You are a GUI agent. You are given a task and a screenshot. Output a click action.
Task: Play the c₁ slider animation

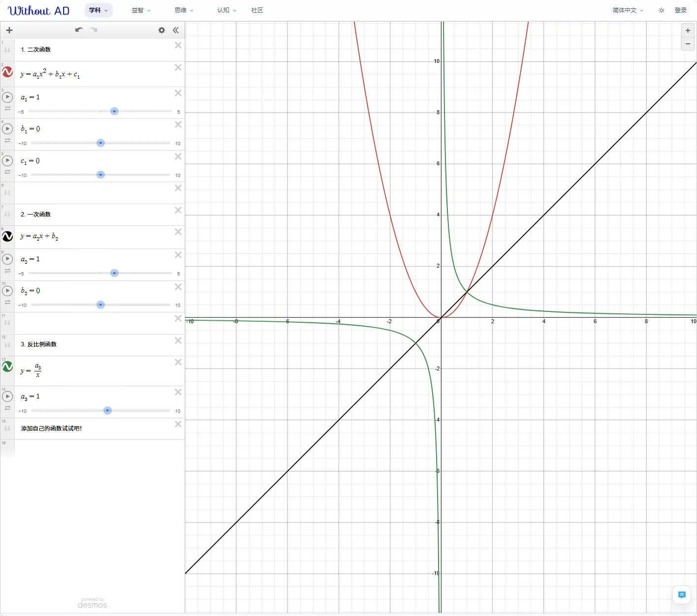7,160
